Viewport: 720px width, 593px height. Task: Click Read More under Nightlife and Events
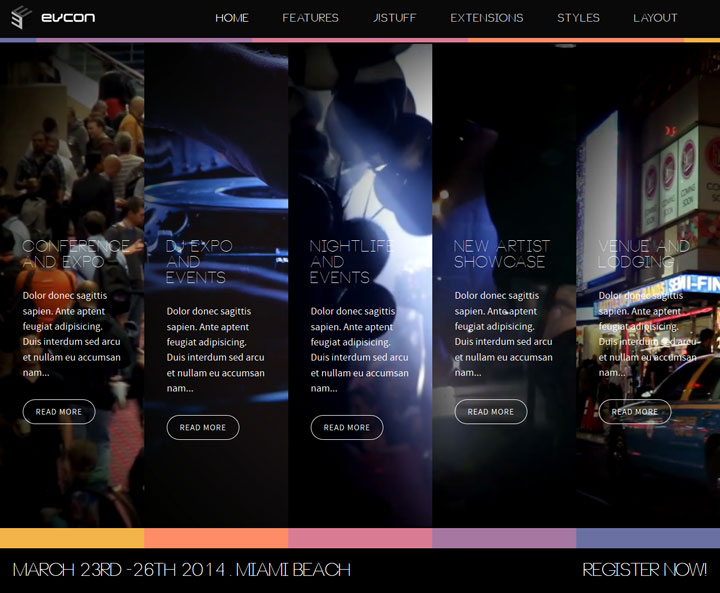347,427
